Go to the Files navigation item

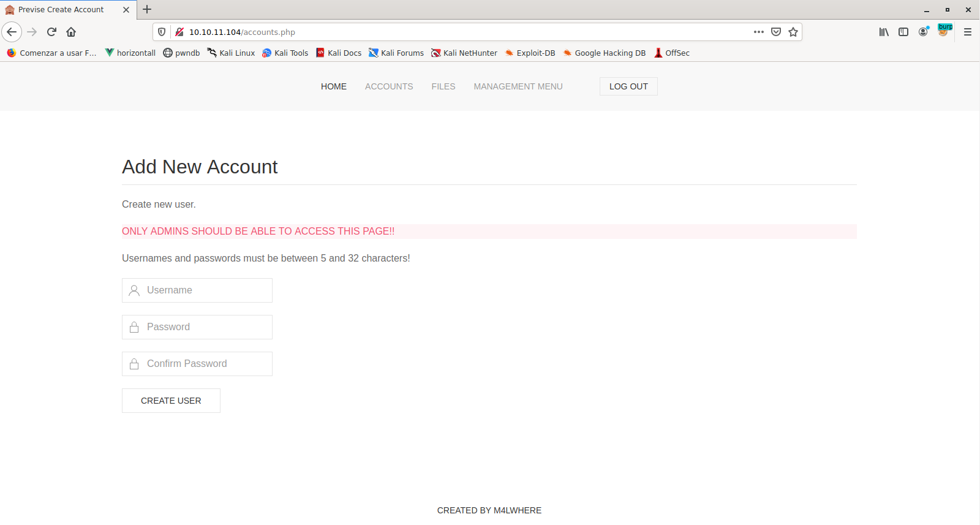[443, 86]
